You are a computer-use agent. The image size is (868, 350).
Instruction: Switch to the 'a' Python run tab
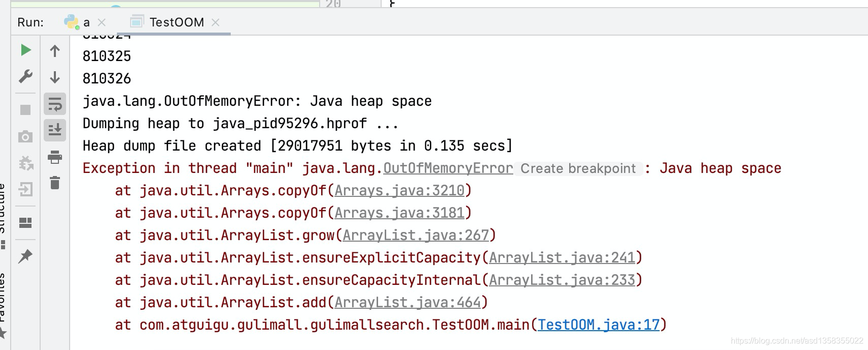point(86,22)
